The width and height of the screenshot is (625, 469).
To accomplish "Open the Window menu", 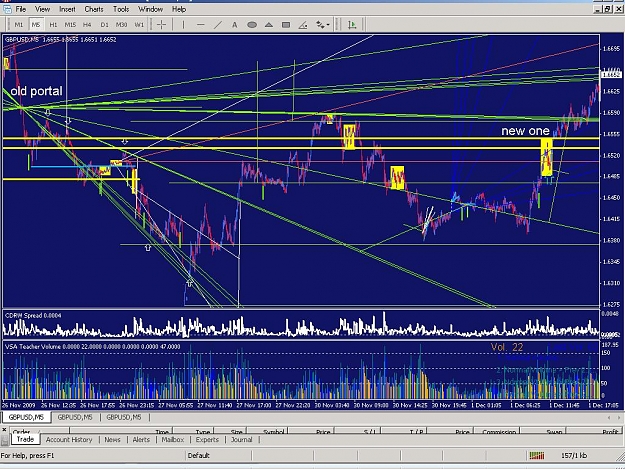I will click(150, 9).
